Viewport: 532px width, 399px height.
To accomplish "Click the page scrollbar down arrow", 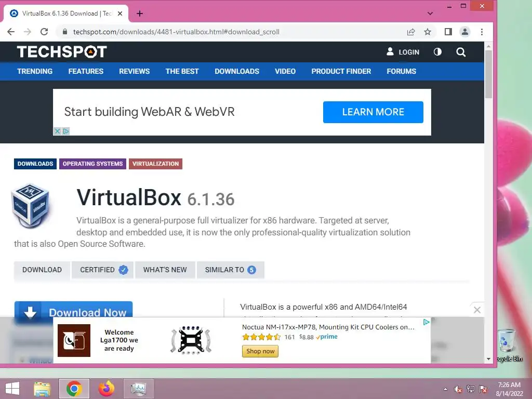I will click(x=488, y=358).
